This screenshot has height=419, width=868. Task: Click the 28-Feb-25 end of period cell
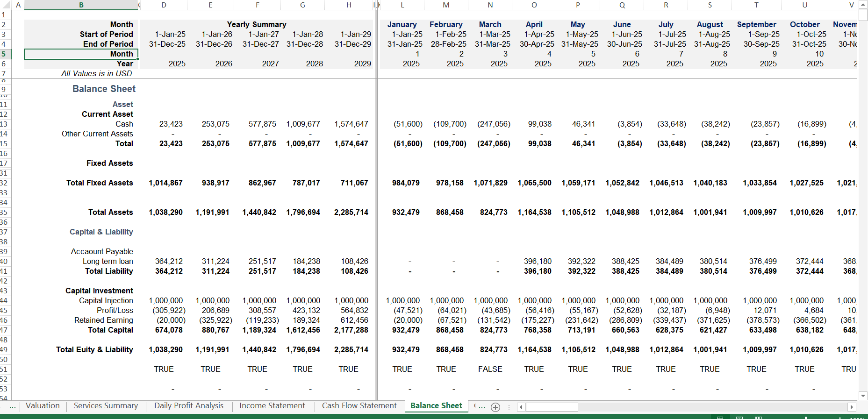(x=448, y=44)
